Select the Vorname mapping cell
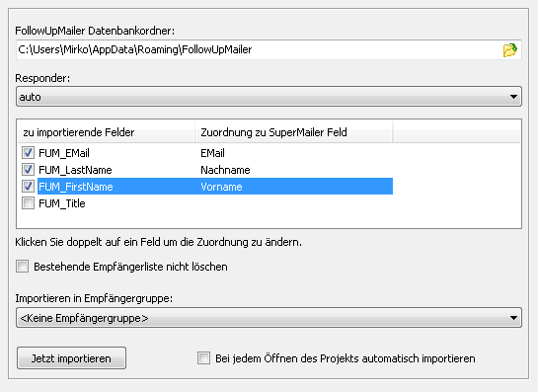The image size is (538, 392). coord(221,187)
